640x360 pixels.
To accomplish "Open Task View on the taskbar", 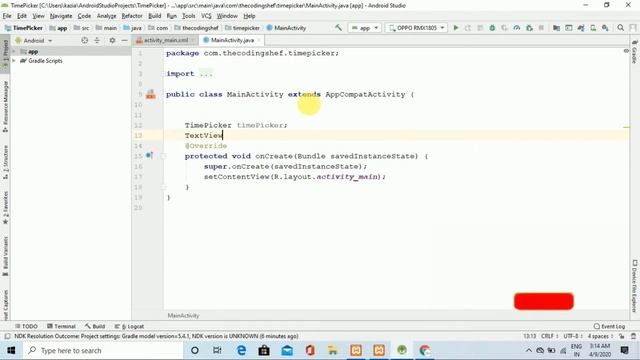I will tap(217, 350).
